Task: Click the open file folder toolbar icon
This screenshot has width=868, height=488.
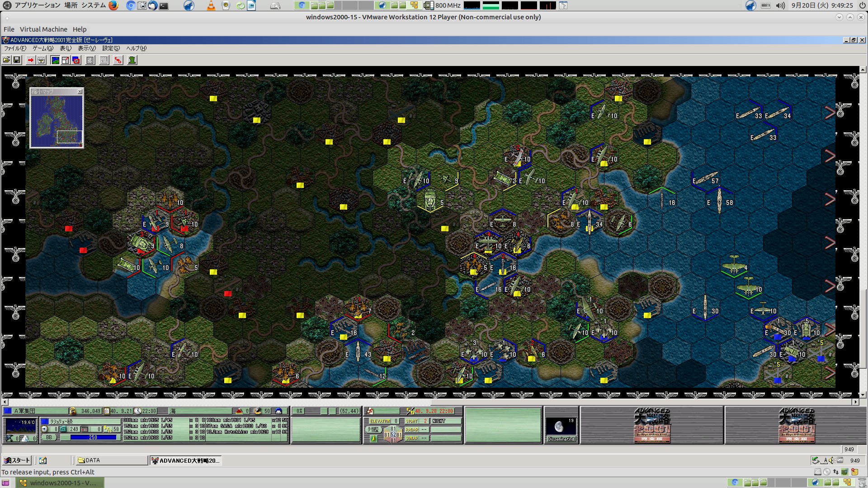Action: [7, 60]
